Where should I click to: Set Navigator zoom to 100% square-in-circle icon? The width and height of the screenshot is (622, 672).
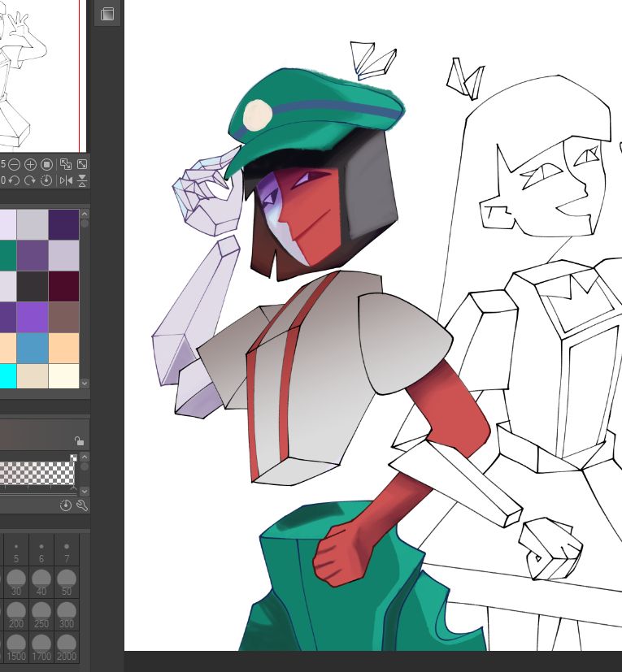(x=46, y=165)
